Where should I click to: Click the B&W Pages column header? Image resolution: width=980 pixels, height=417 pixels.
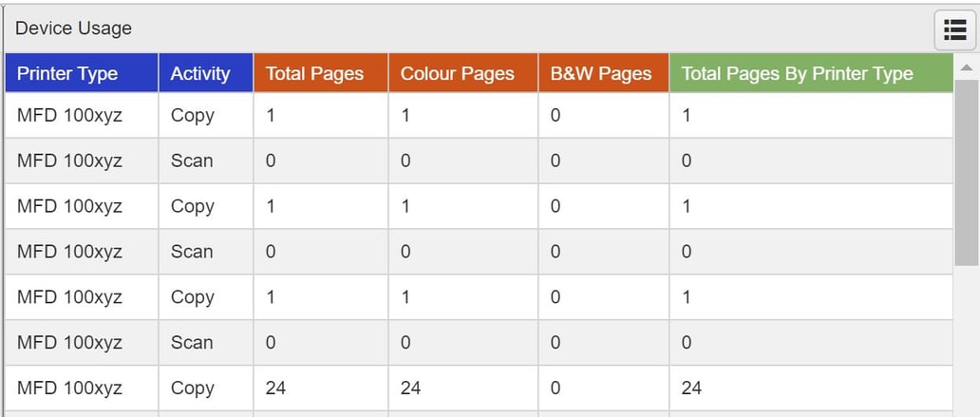tap(601, 73)
